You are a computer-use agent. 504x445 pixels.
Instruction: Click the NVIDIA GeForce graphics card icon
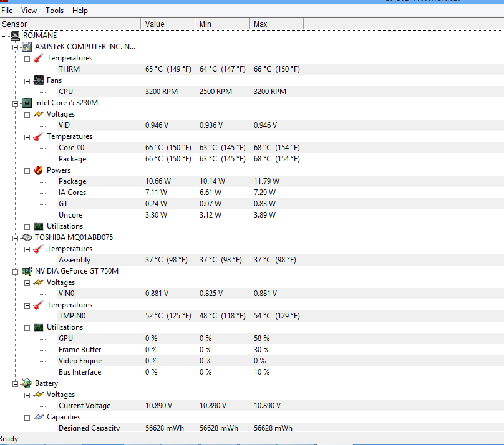27,271
